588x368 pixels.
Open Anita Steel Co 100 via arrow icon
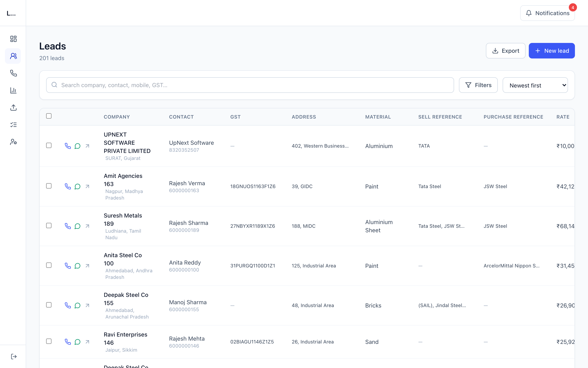pos(87,266)
